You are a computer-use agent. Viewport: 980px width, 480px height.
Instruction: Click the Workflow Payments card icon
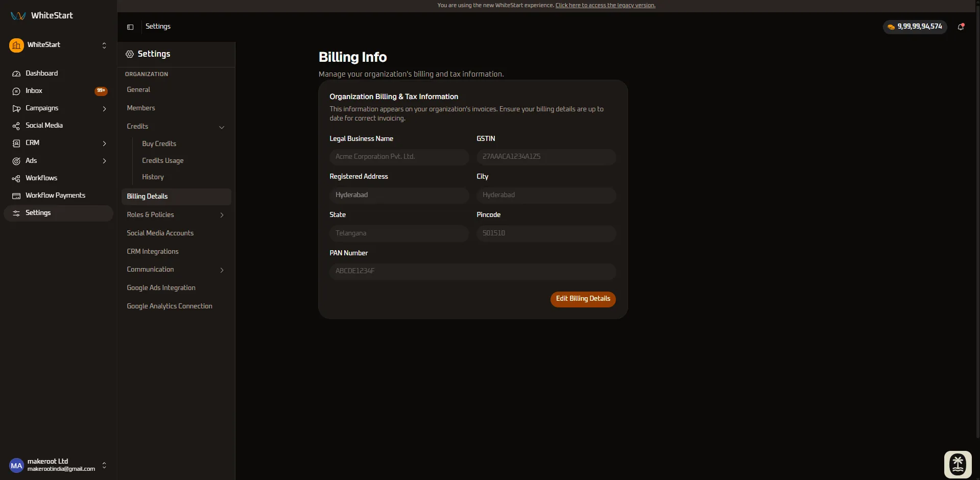point(16,196)
